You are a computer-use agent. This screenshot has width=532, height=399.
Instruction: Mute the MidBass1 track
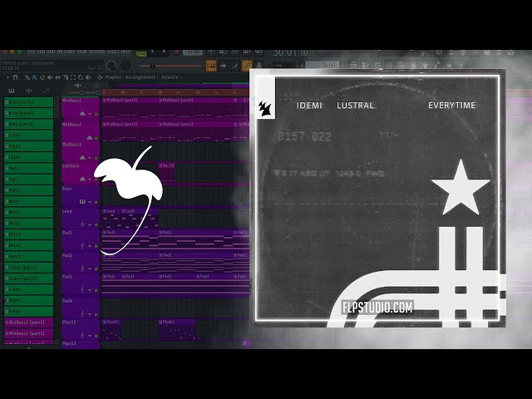[96, 114]
